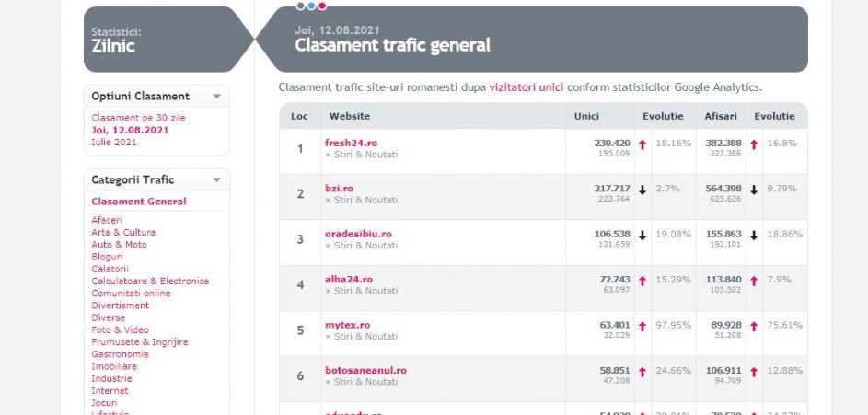Open Clasament pe 30 zile ranking
The height and width of the screenshot is (415, 868).
coord(138,118)
